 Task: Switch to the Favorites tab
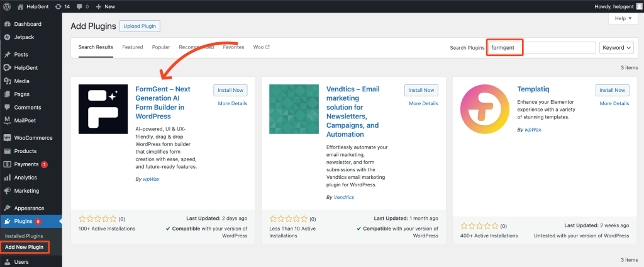tap(234, 47)
